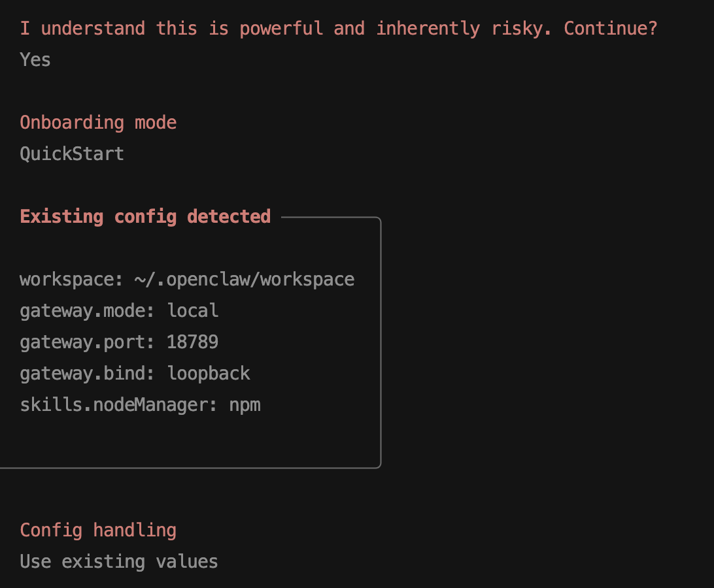
Task: Click the ~/.openclaw/workspace path
Action: (245, 280)
